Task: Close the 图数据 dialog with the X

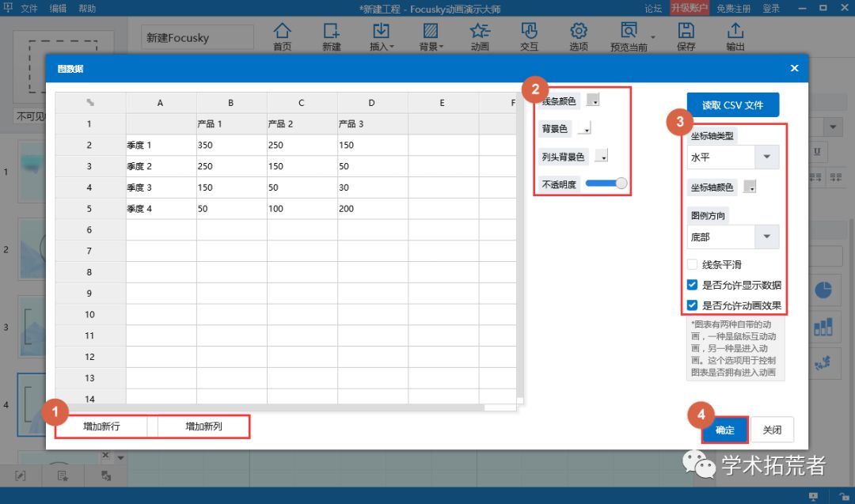Action: [795, 68]
